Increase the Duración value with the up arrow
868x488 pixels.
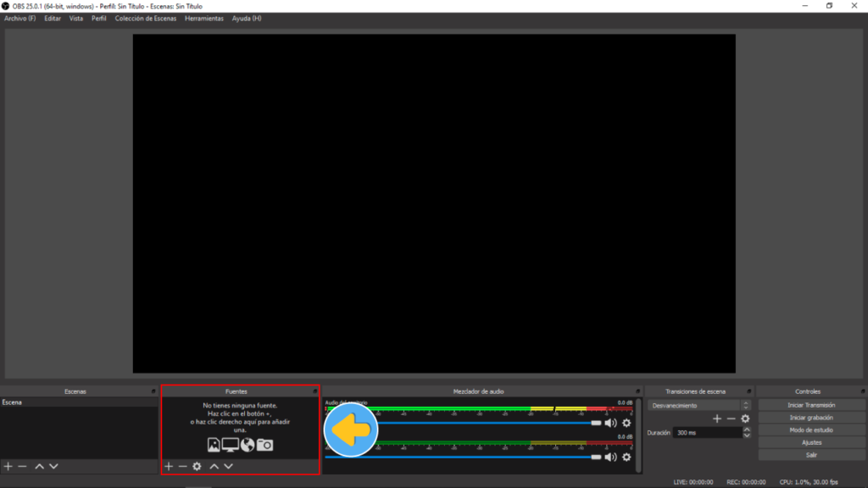click(746, 429)
